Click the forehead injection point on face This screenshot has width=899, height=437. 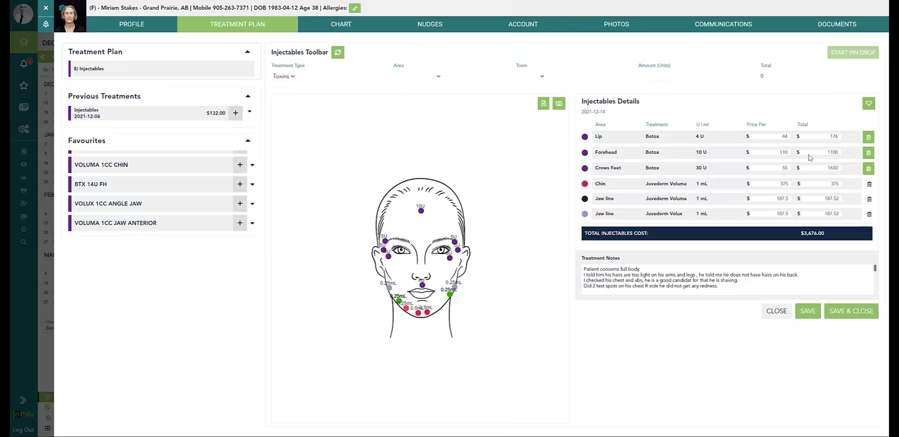coord(421,209)
